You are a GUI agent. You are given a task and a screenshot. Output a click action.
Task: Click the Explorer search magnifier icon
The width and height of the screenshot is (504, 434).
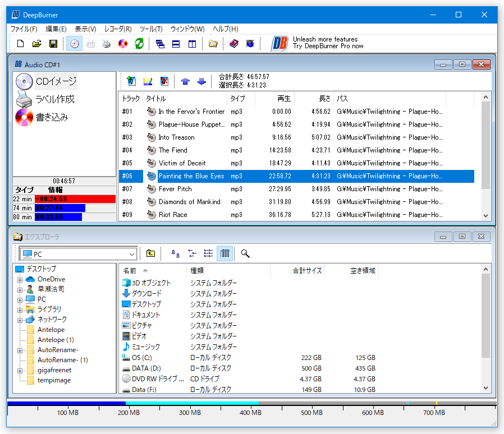click(x=245, y=253)
